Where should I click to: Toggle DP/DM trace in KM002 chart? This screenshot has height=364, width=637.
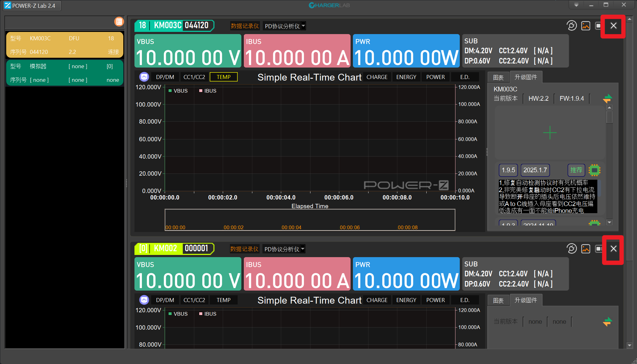[x=165, y=300]
